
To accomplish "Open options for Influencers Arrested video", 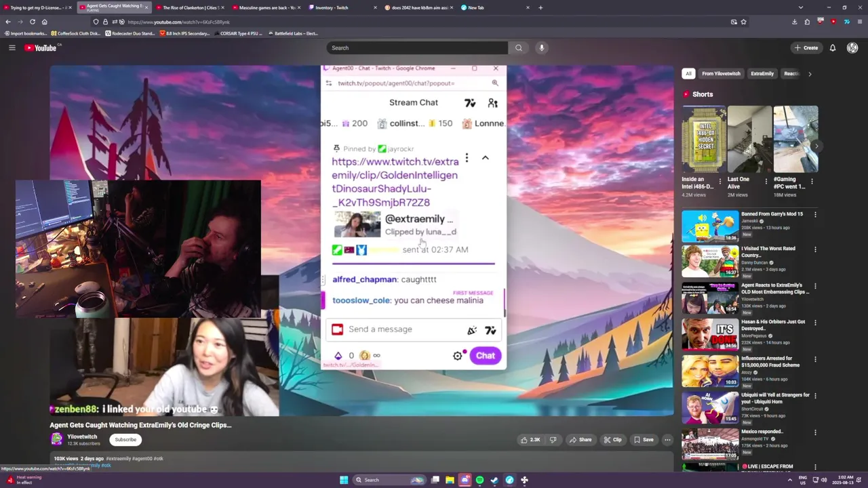I will click(x=815, y=359).
